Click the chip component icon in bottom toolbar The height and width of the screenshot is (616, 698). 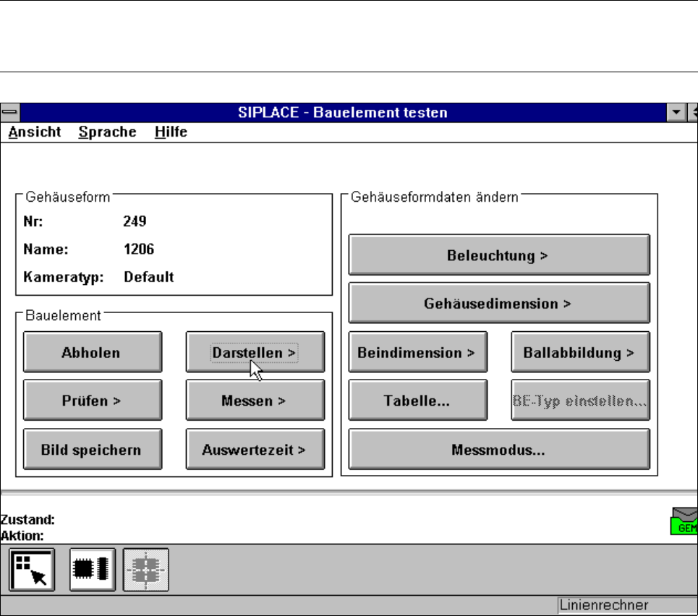point(92,570)
